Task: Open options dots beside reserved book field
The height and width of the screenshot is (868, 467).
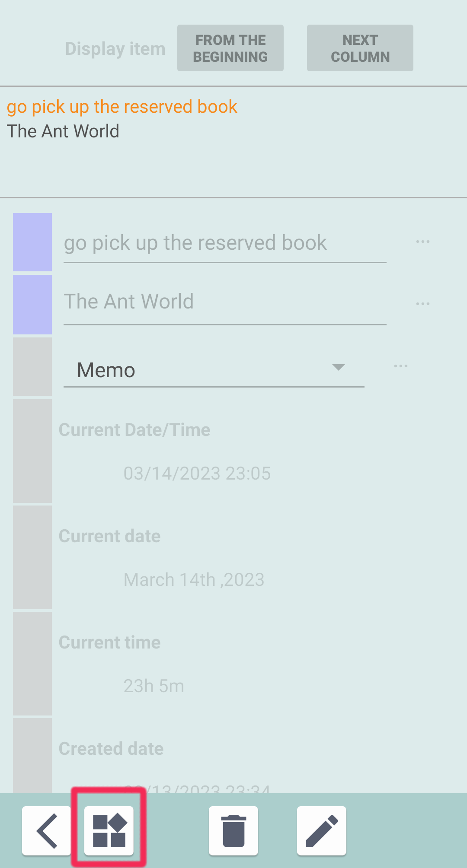Action: [x=422, y=242]
